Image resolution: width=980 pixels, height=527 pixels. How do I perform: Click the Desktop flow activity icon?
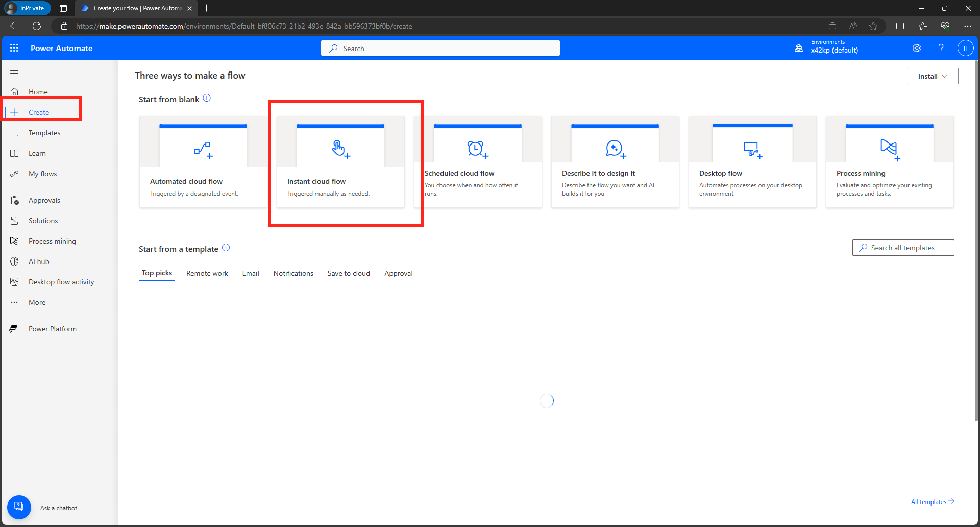tap(14, 282)
